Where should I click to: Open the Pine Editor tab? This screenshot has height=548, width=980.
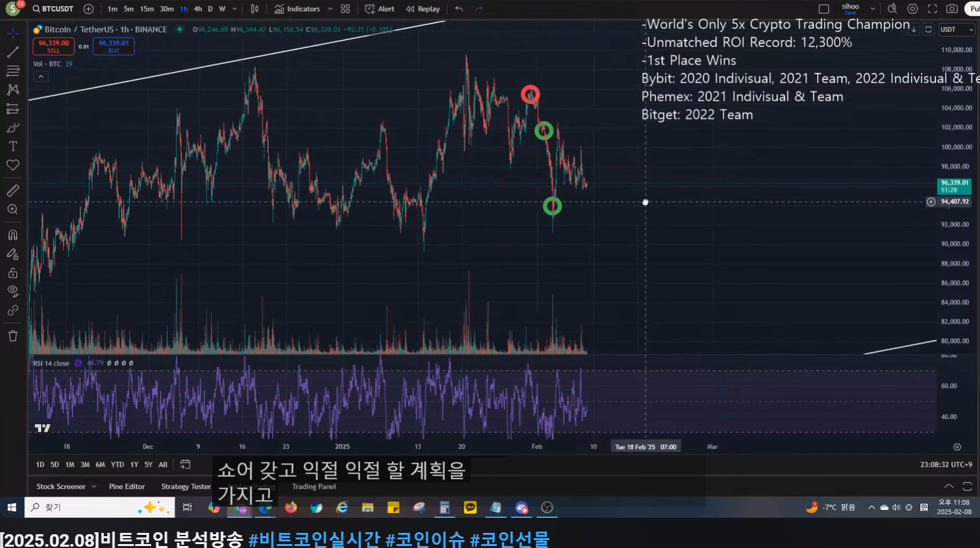(x=127, y=487)
